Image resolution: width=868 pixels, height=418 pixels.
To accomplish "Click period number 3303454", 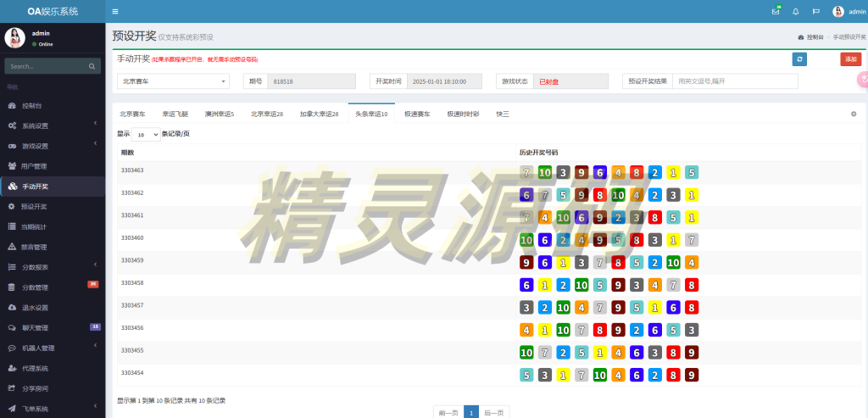I will pos(132,372).
